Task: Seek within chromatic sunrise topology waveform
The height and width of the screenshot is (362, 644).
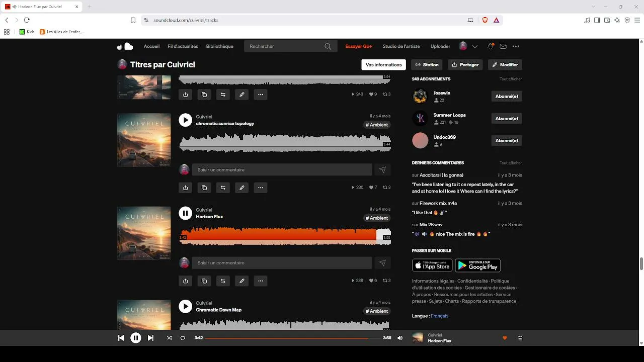Action: coord(285,143)
